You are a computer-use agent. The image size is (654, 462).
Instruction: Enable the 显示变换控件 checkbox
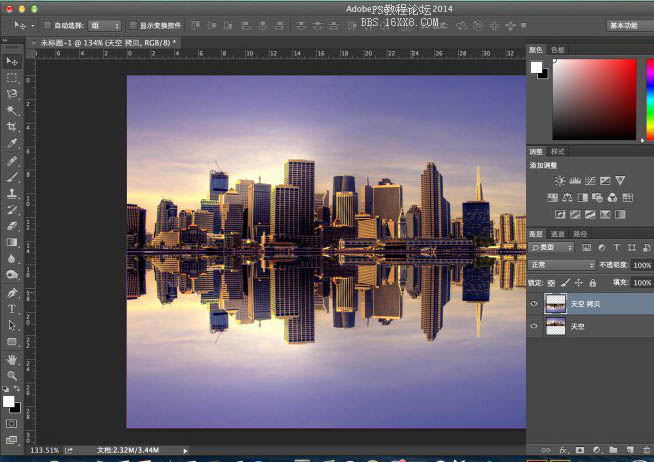pos(133,25)
